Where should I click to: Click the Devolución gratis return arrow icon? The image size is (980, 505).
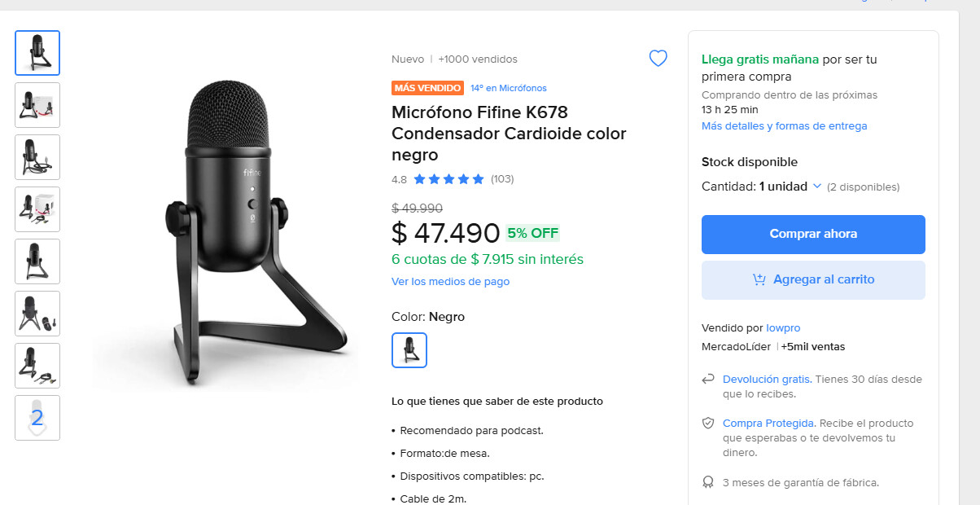(x=708, y=380)
